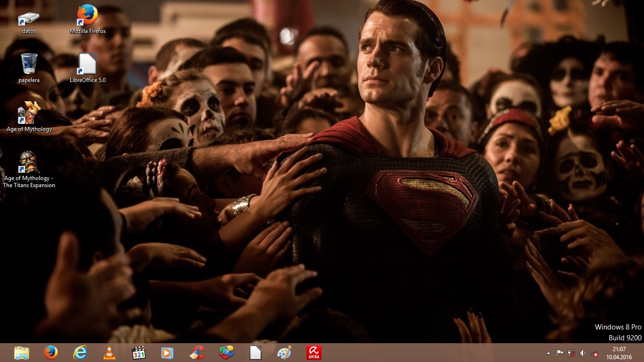Launch Defraggler colored cubes icon
The image size is (644, 362).
point(226,353)
